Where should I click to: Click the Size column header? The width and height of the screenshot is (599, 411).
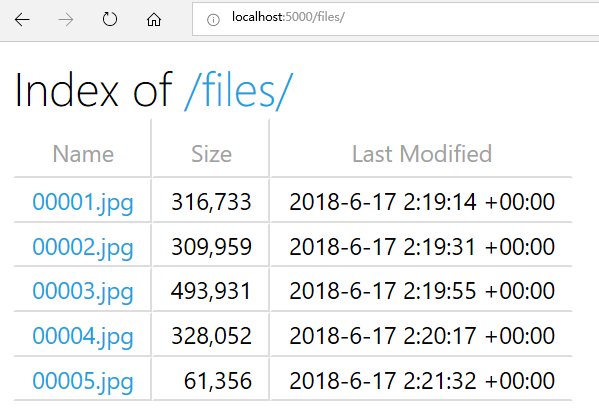pos(211,154)
